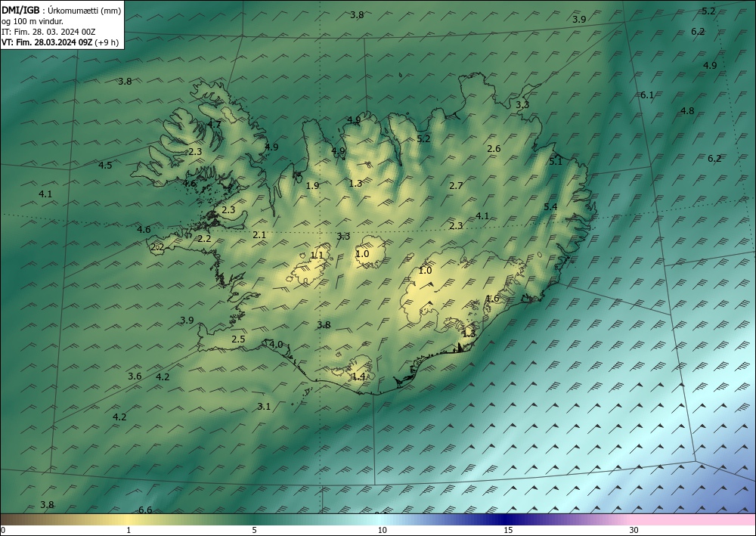Screen dimensions: 756x536
Task: Pick the 4.7 value in the Westfjords
Action: pos(214,124)
